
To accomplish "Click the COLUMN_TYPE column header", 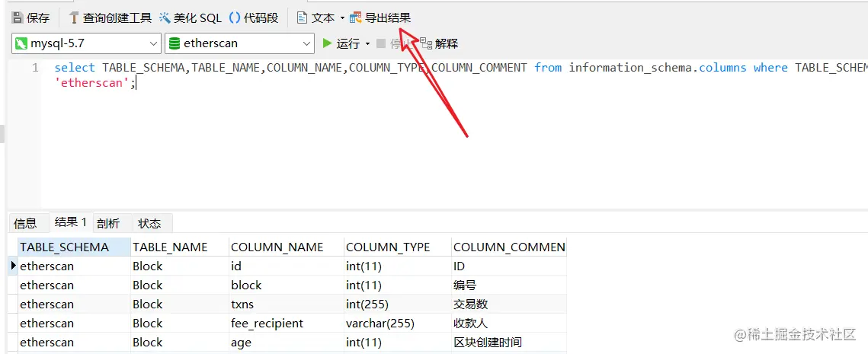I will coord(398,247).
